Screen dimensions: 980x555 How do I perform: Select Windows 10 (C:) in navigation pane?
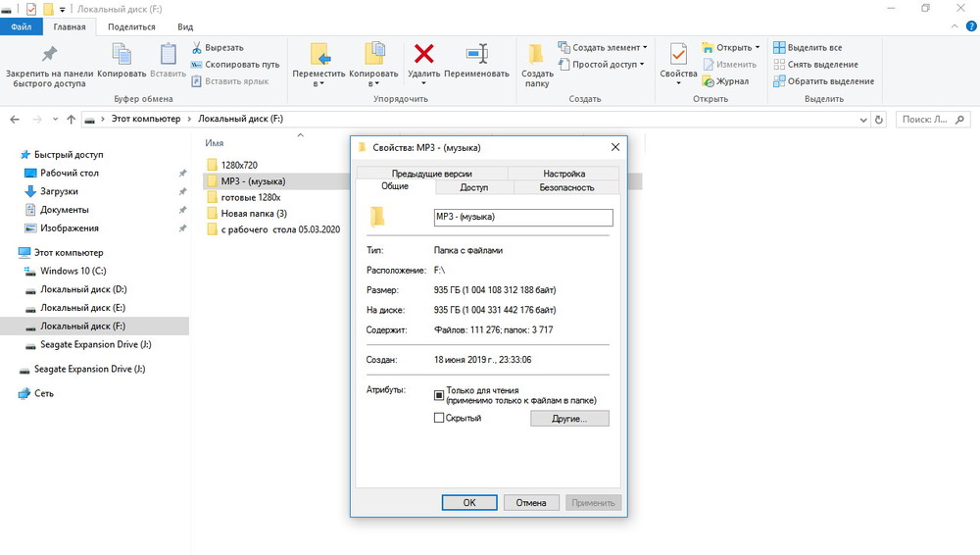coord(73,271)
